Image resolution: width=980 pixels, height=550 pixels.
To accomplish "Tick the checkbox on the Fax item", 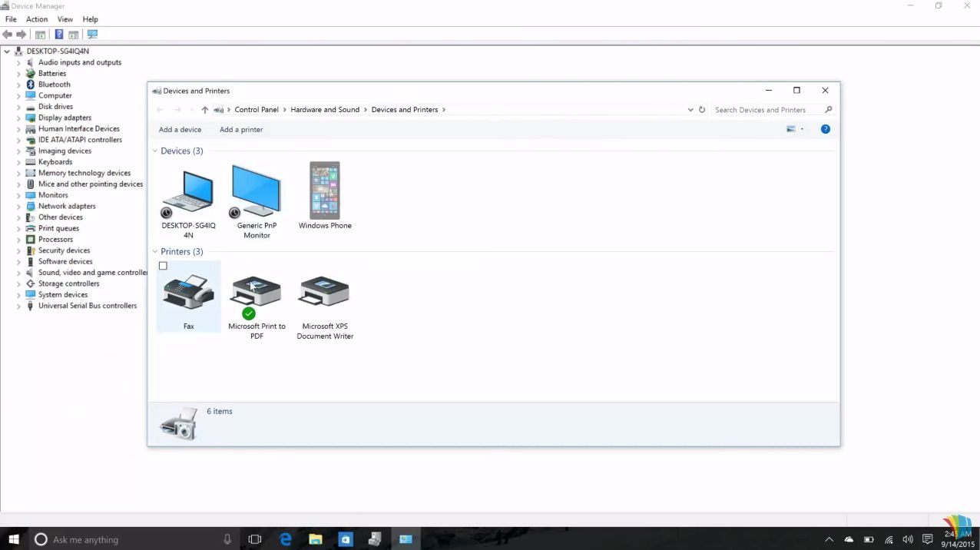I will coord(163,266).
